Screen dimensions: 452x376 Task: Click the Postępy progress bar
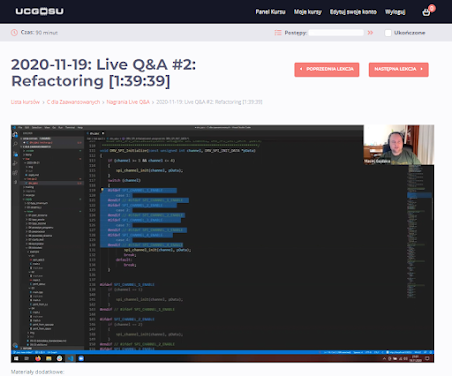coord(336,33)
